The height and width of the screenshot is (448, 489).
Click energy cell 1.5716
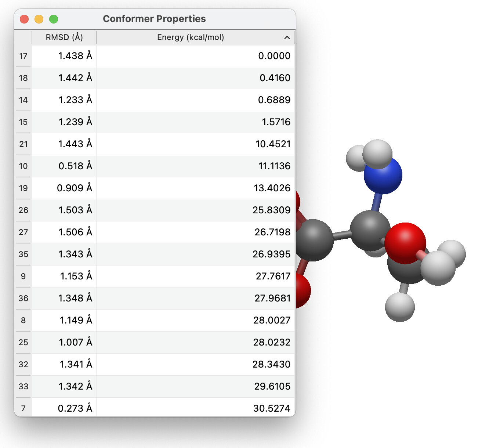(196, 122)
